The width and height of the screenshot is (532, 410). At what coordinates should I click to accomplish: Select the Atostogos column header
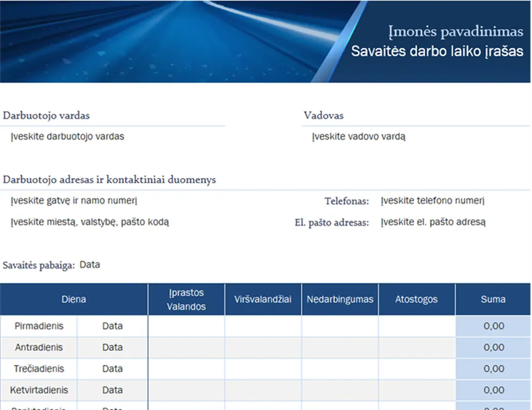click(x=416, y=299)
